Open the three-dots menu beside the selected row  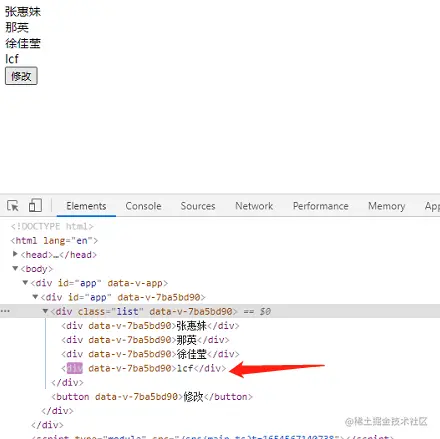5,311
